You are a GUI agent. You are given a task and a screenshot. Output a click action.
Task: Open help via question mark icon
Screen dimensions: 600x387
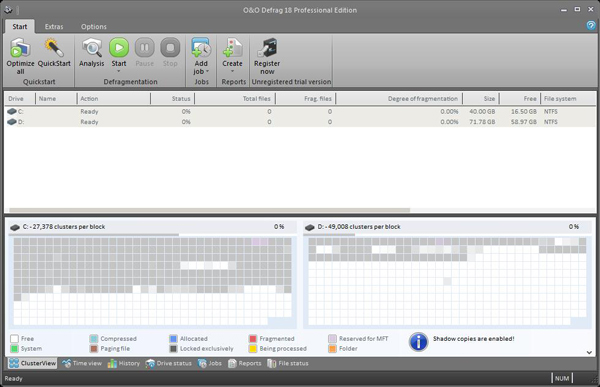click(x=591, y=25)
